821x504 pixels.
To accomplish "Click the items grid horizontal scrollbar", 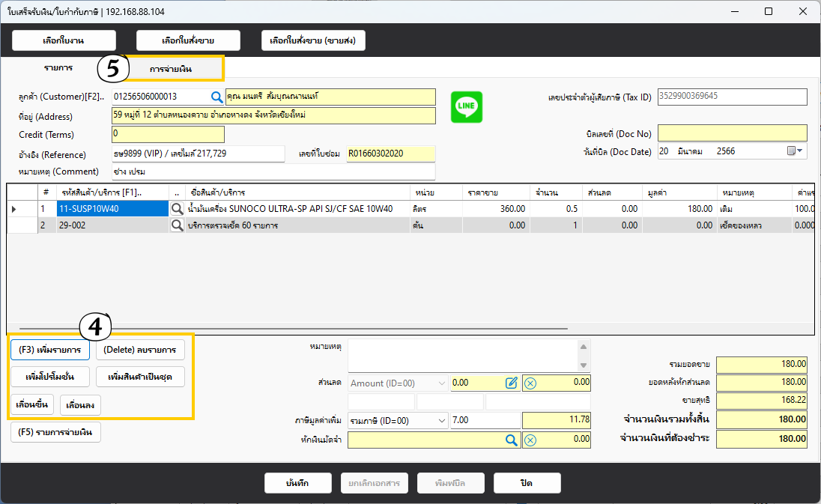I will (300, 329).
